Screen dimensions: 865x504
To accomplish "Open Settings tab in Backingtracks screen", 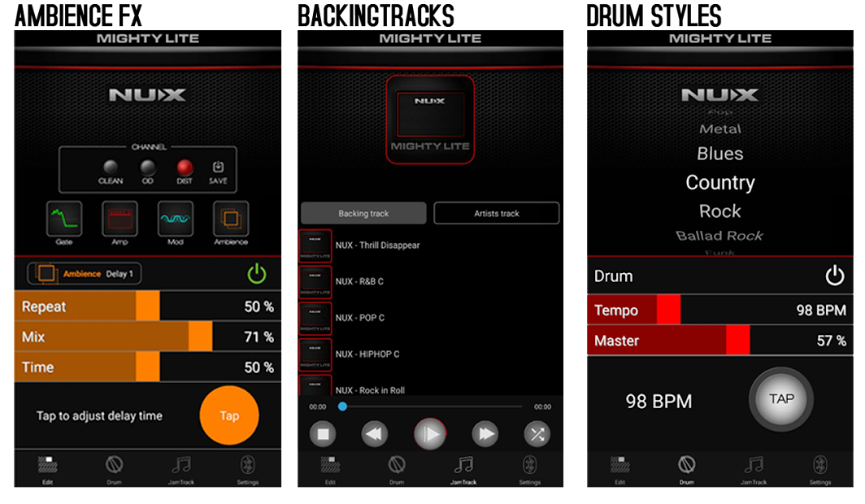I will pyautogui.click(x=529, y=470).
